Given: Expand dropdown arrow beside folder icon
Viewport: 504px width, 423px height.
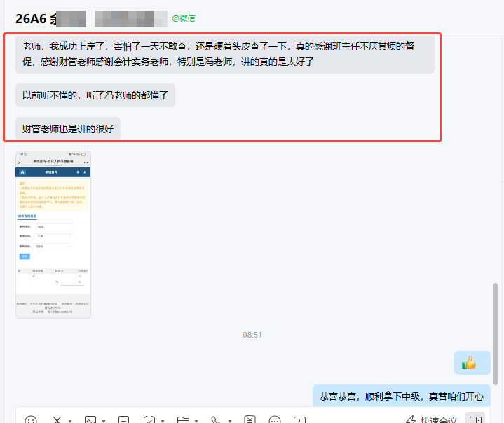Looking at the screenshot, I should [x=196, y=421].
